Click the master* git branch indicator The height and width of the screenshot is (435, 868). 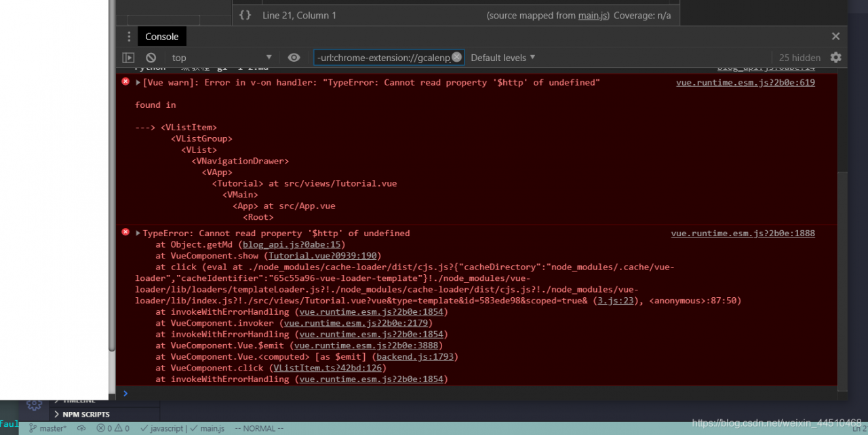coord(47,428)
